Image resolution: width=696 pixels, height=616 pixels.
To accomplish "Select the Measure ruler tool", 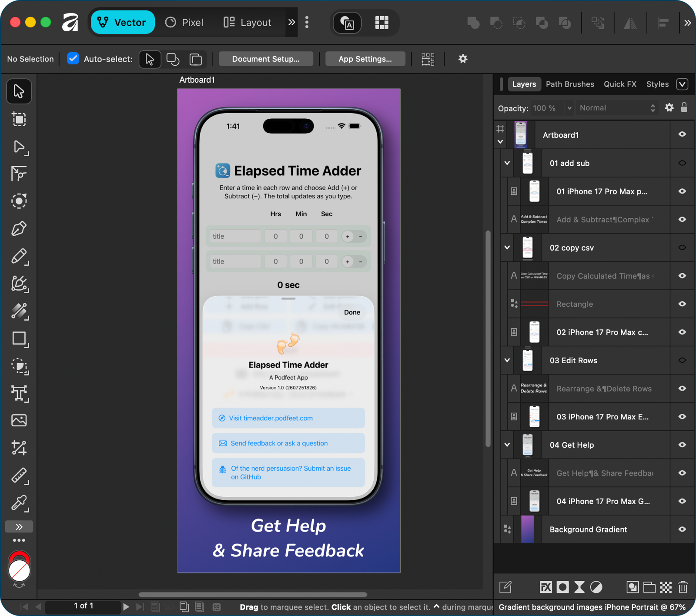I will (19, 475).
